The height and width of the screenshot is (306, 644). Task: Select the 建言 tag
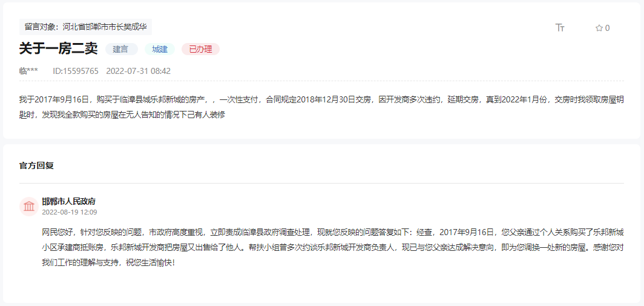pyautogui.click(x=121, y=49)
